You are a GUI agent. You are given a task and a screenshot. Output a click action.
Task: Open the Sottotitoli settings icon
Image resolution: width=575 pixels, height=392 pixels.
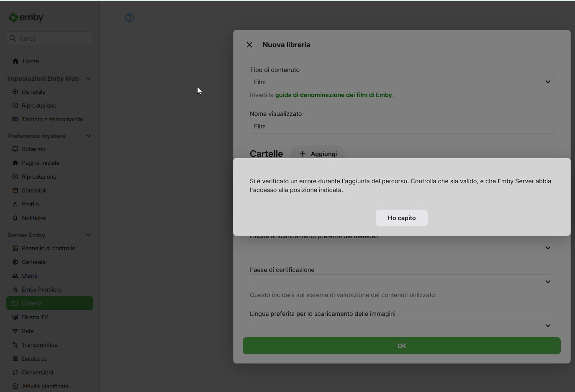15,190
